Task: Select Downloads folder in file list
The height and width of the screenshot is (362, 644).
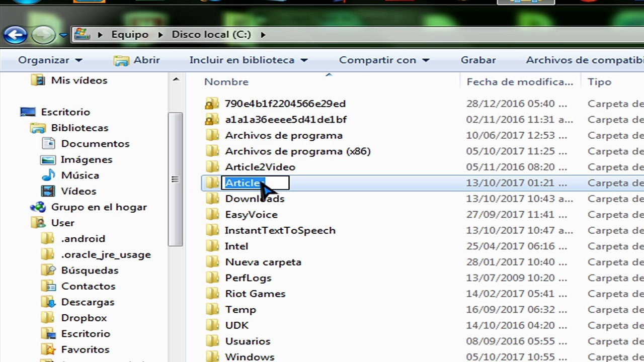Action: [255, 199]
